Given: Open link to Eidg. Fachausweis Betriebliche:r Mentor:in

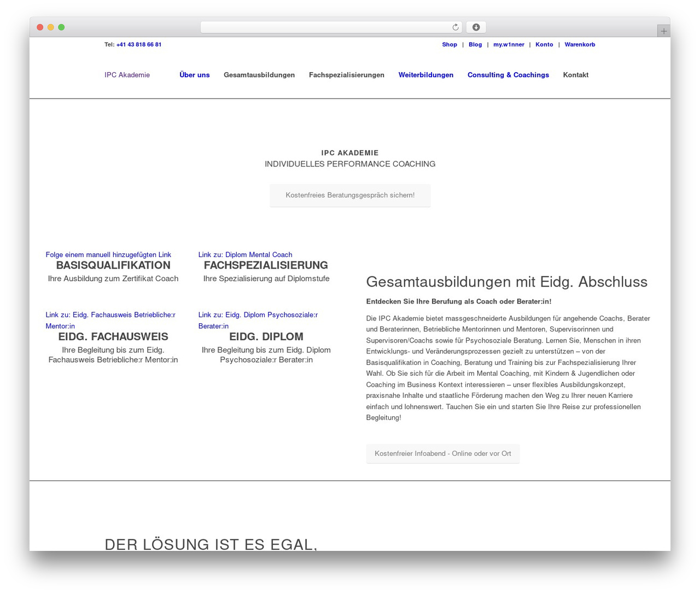Looking at the screenshot, I should 110,320.
